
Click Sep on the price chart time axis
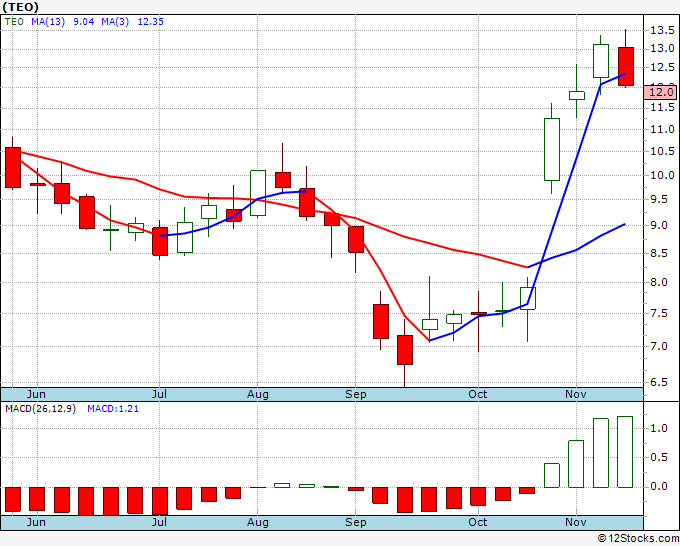point(356,394)
